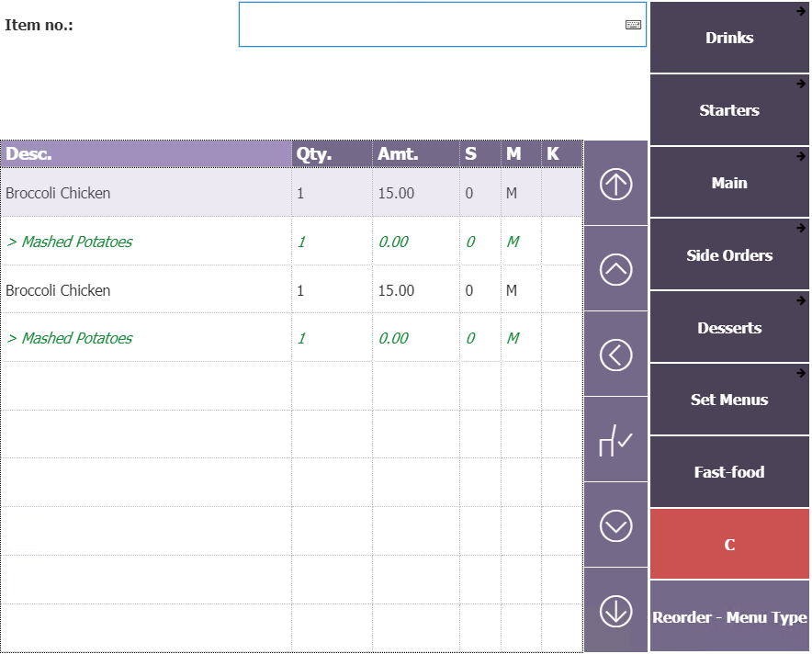Move selection down one line with chevron
The image size is (812, 654).
click(x=615, y=525)
